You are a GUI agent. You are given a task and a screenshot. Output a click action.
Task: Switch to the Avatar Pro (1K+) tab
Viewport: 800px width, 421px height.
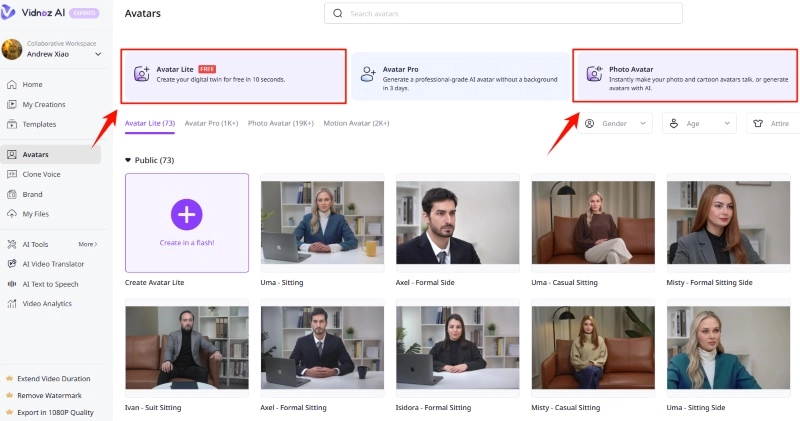[211, 123]
